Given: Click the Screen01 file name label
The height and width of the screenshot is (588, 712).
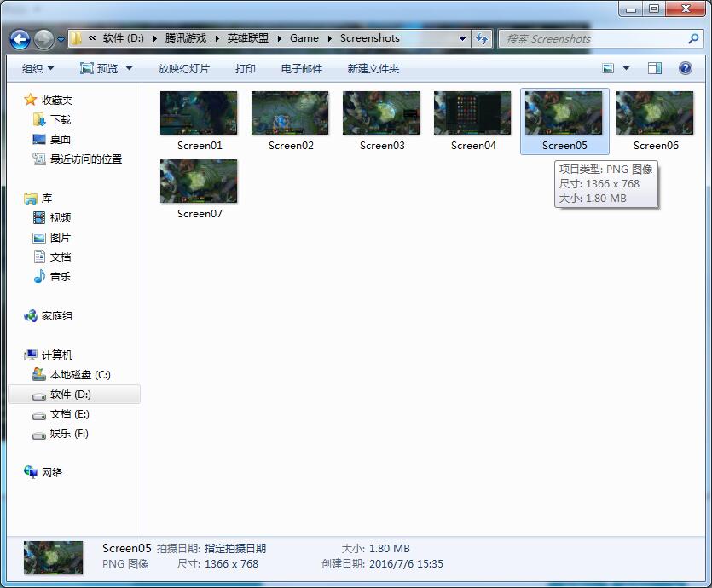Looking at the screenshot, I should click(x=200, y=146).
